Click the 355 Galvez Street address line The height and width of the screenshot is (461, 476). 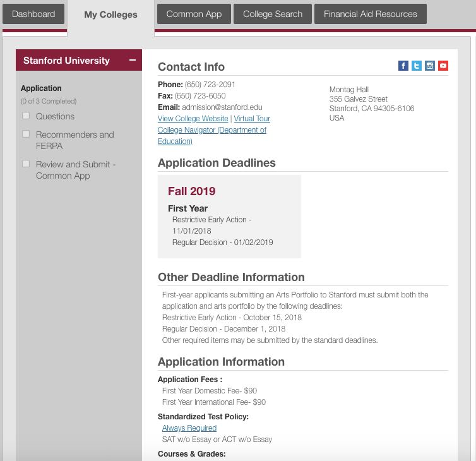(358, 99)
